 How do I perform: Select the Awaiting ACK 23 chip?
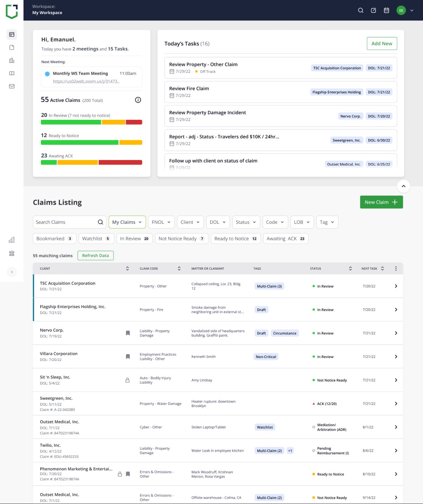point(286,239)
